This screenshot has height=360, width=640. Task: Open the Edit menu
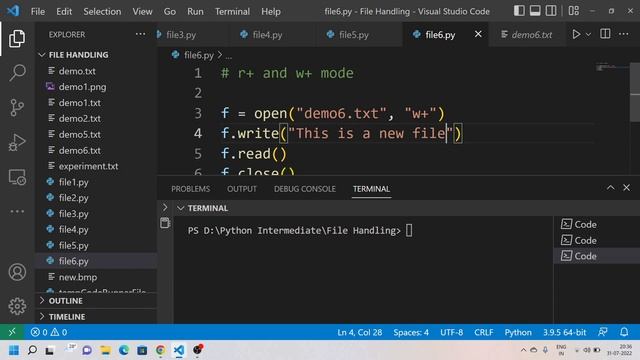[x=64, y=11]
